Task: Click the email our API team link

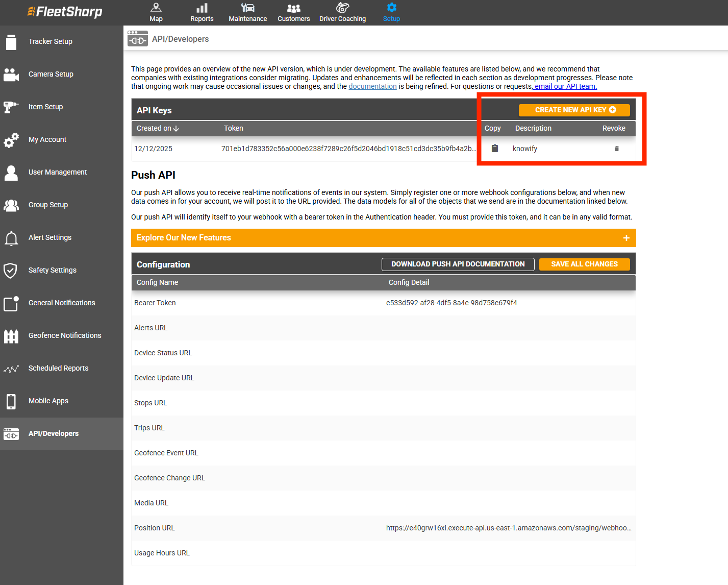Action: (x=565, y=87)
